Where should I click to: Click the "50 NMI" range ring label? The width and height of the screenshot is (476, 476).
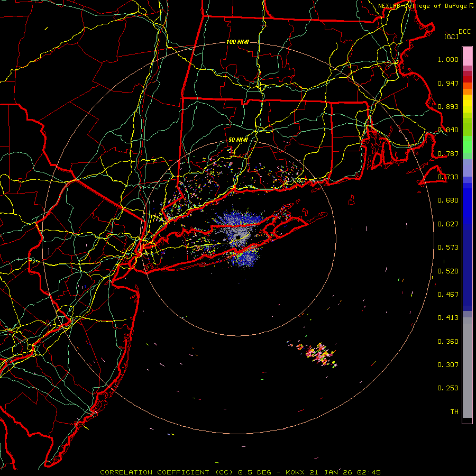click(237, 140)
